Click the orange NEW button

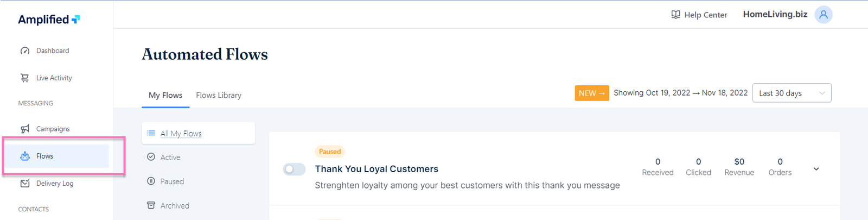pyautogui.click(x=591, y=93)
